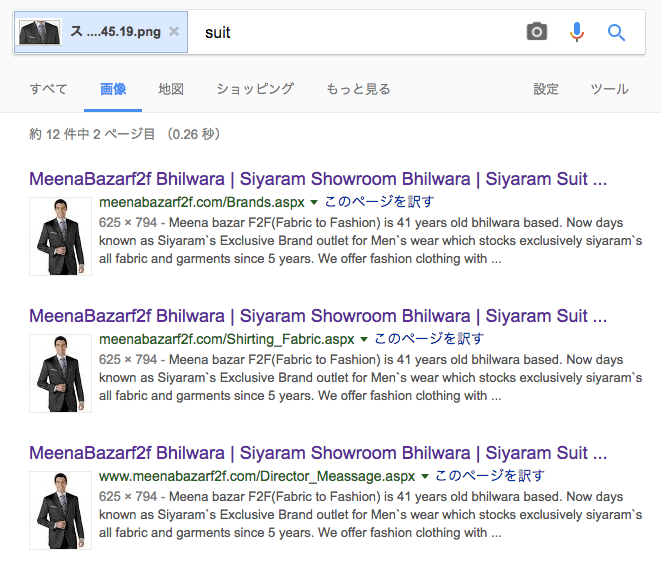Image resolution: width=661 pixels, height=568 pixels.
Task: Click the meenabazarf2f.com/Shirting_Fabric.aspx URL text
Action: pos(226,339)
